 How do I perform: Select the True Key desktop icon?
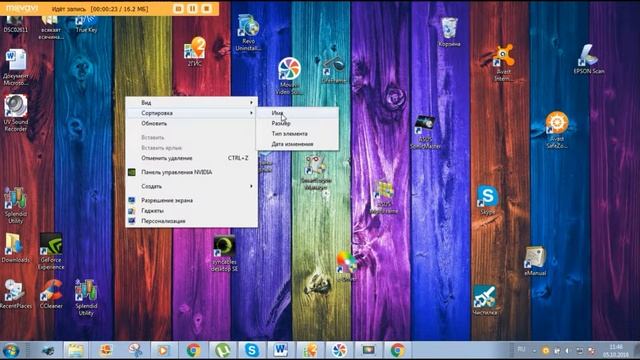click(x=86, y=24)
